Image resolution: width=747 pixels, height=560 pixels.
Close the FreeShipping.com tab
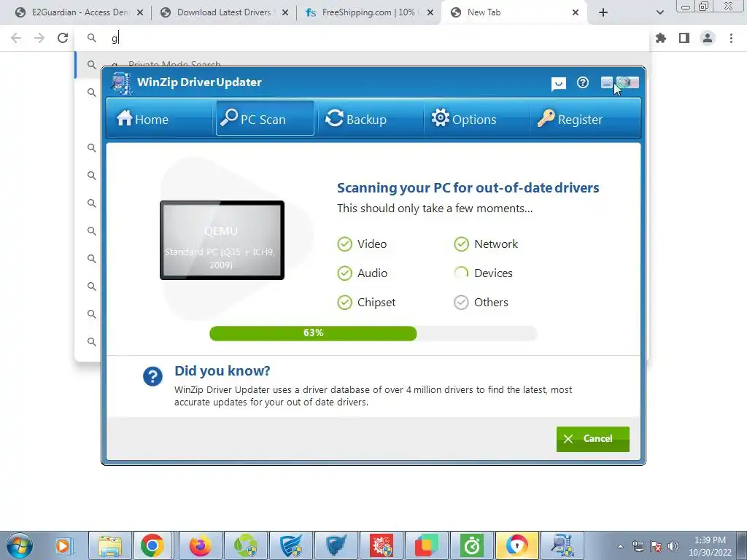tap(430, 13)
